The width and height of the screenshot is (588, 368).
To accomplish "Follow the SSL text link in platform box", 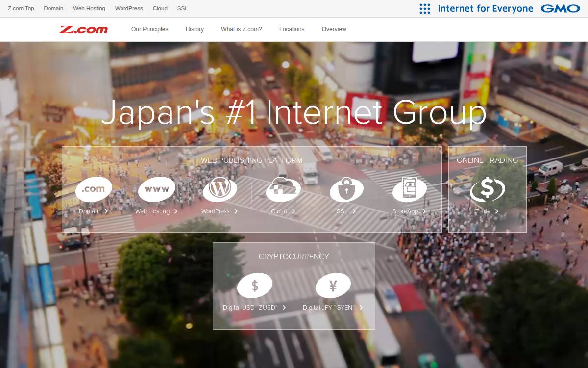I will (x=342, y=211).
